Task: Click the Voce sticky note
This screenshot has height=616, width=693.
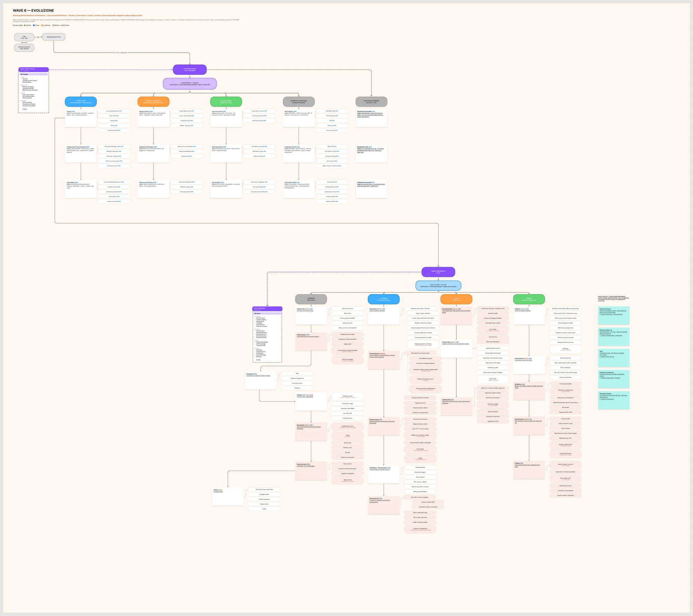Action: (614, 358)
